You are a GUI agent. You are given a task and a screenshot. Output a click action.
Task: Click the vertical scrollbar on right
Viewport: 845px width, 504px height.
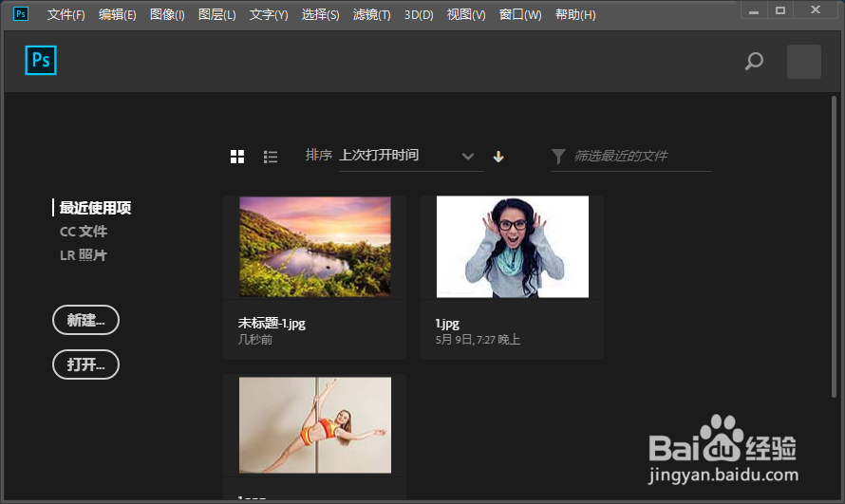click(834, 247)
